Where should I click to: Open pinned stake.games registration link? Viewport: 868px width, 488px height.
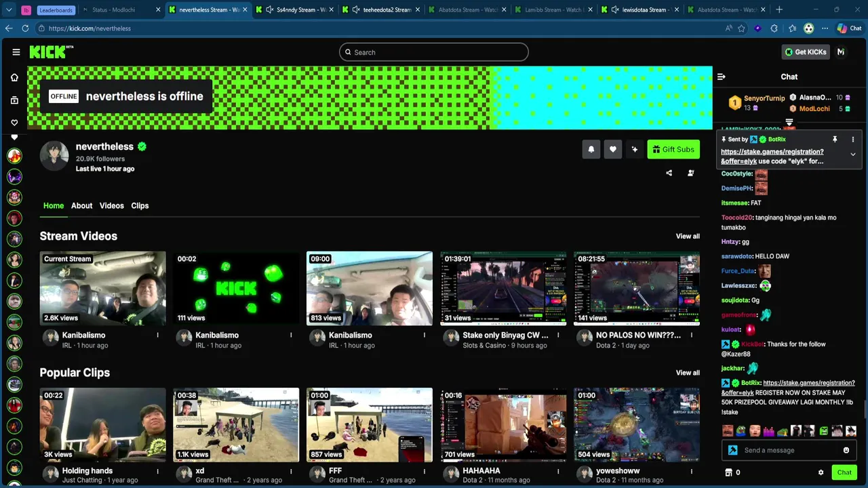coord(772,157)
